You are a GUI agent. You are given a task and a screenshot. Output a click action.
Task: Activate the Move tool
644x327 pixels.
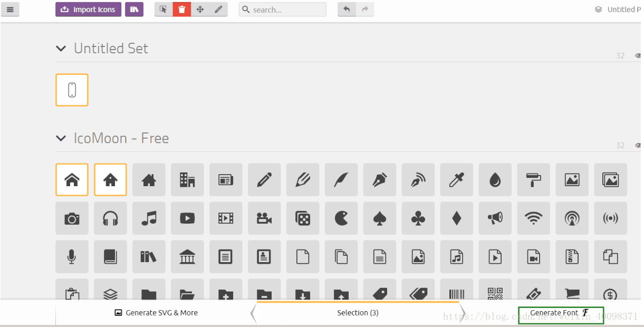pos(200,9)
